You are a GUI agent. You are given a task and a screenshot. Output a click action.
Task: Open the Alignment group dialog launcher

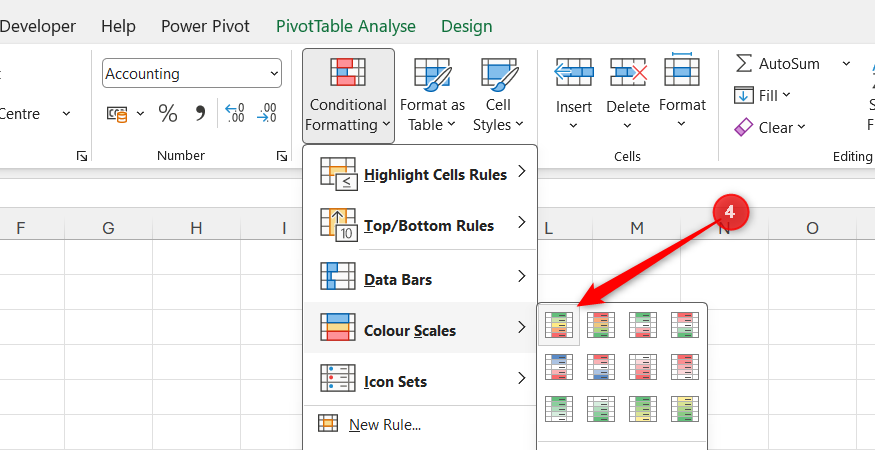click(82, 156)
